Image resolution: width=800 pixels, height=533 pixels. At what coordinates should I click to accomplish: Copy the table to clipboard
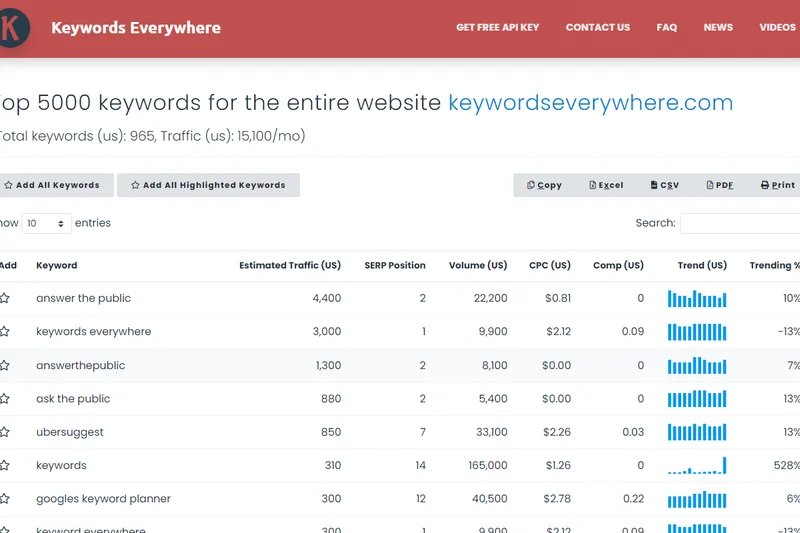pos(544,185)
